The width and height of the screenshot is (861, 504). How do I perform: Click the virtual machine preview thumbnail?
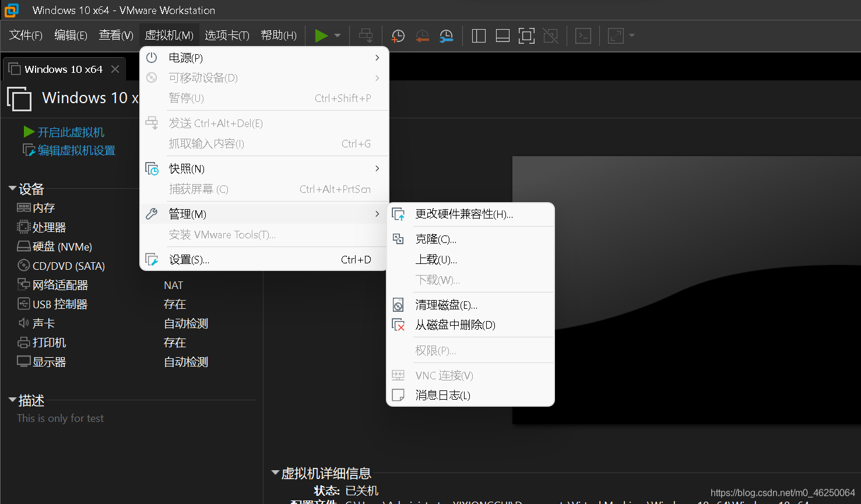[686, 290]
